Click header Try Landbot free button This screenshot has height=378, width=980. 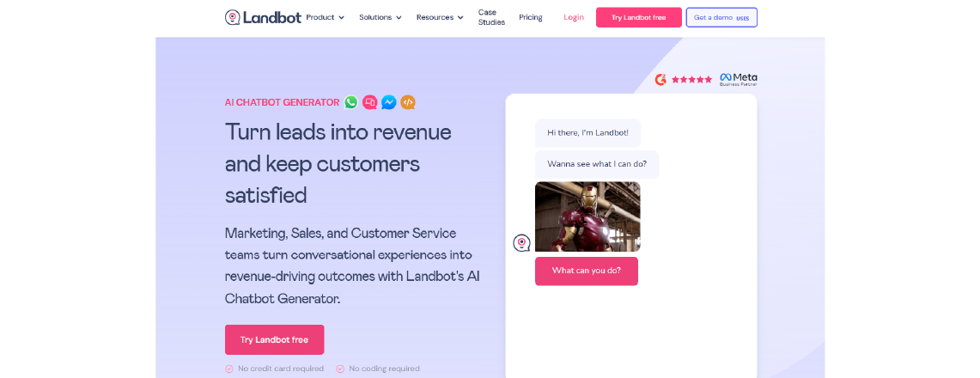639,17
